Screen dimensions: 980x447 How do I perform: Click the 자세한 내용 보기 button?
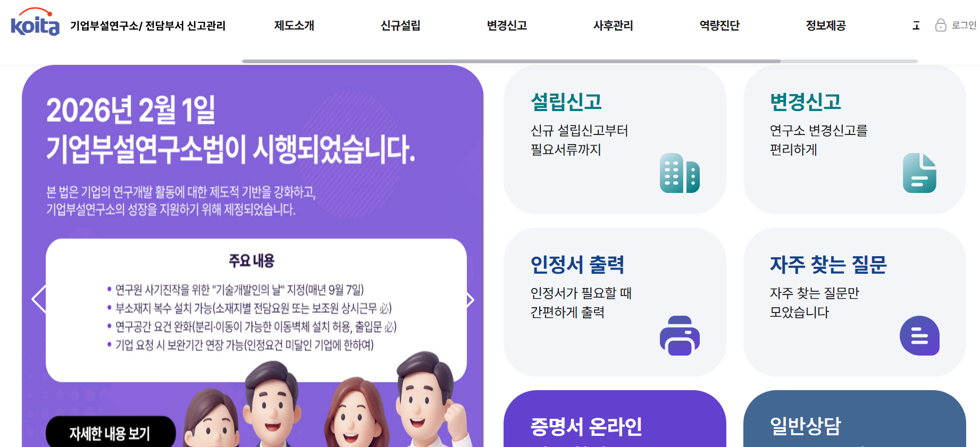(111, 433)
